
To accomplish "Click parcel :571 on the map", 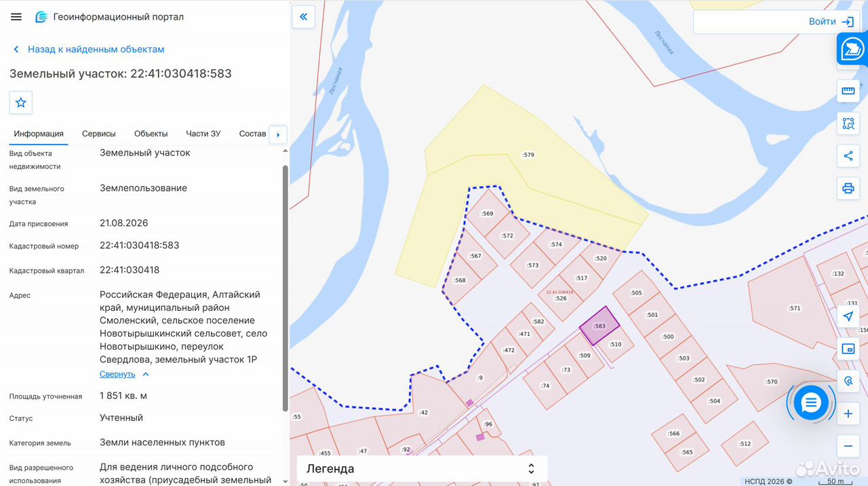I will point(795,308).
